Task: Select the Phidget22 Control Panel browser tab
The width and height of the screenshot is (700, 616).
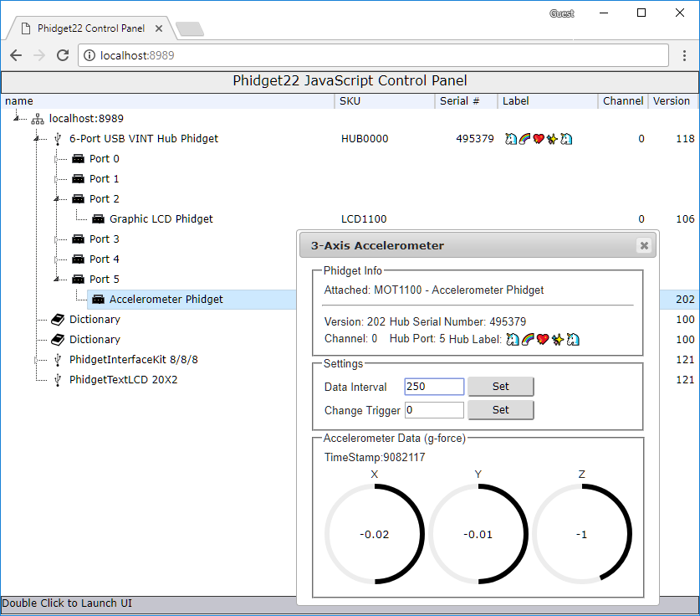Action: click(91, 28)
